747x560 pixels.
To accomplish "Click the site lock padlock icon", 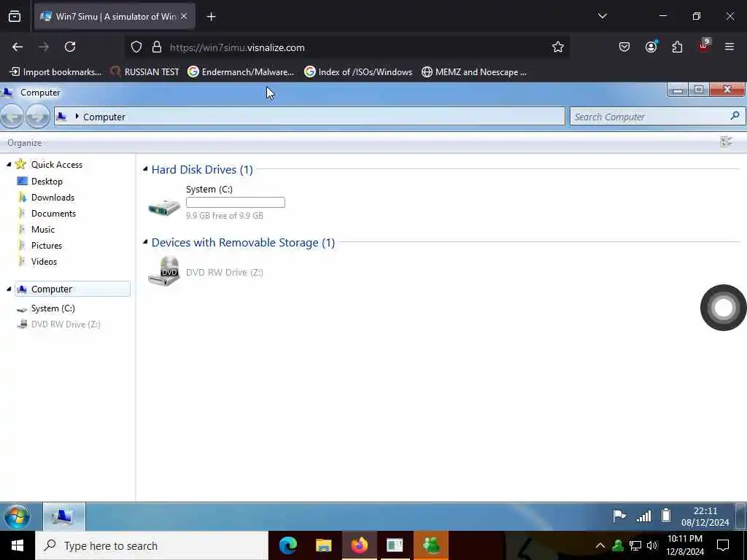I will tap(157, 47).
